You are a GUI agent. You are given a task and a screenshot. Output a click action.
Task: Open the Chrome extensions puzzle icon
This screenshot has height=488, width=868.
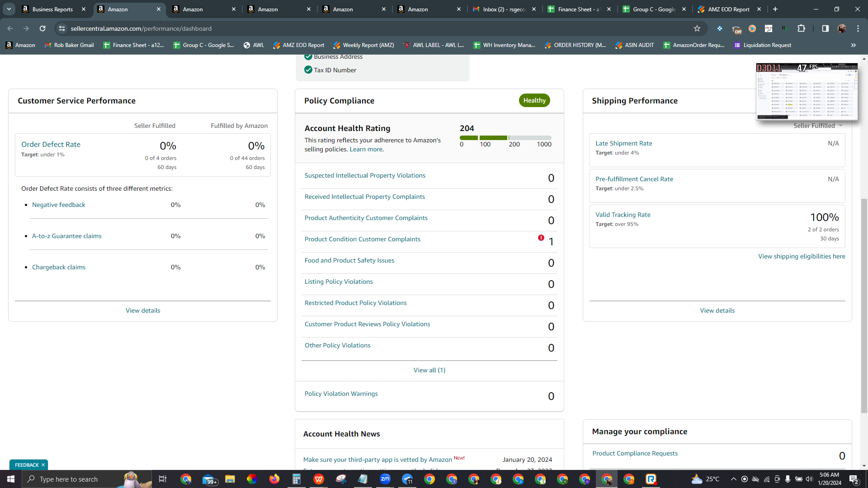(801, 28)
